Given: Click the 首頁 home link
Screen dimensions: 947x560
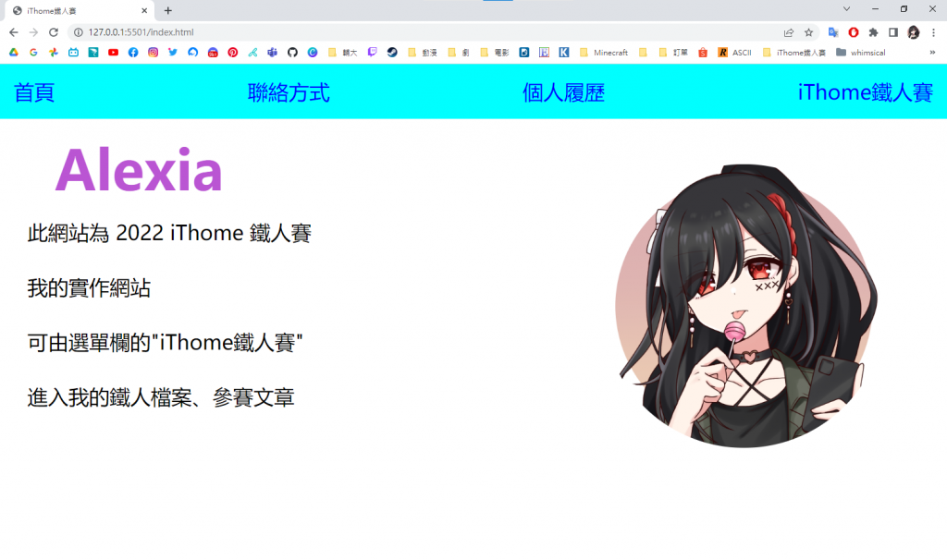Looking at the screenshot, I should 34,93.
